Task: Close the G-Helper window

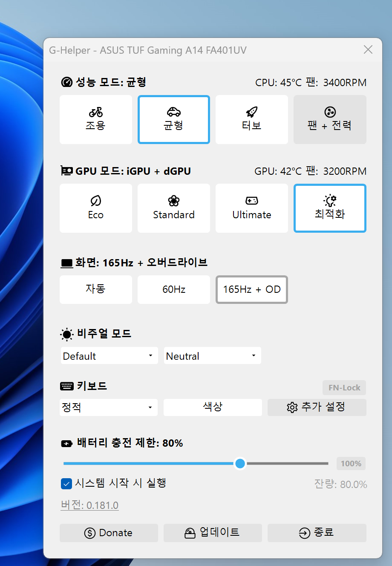Action: tap(368, 50)
